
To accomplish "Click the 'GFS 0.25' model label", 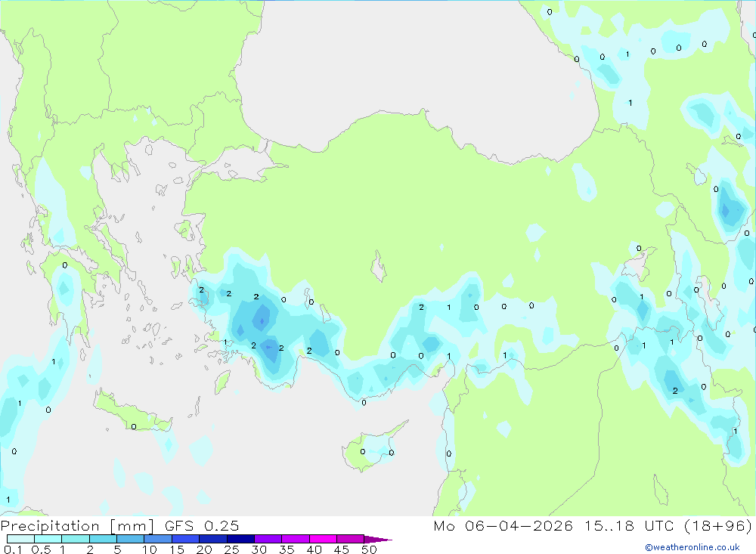I will 202,526.
